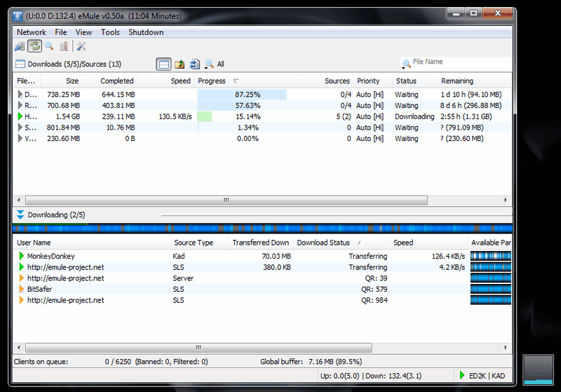Open the File menu
The image size is (561, 392).
pos(61,32)
